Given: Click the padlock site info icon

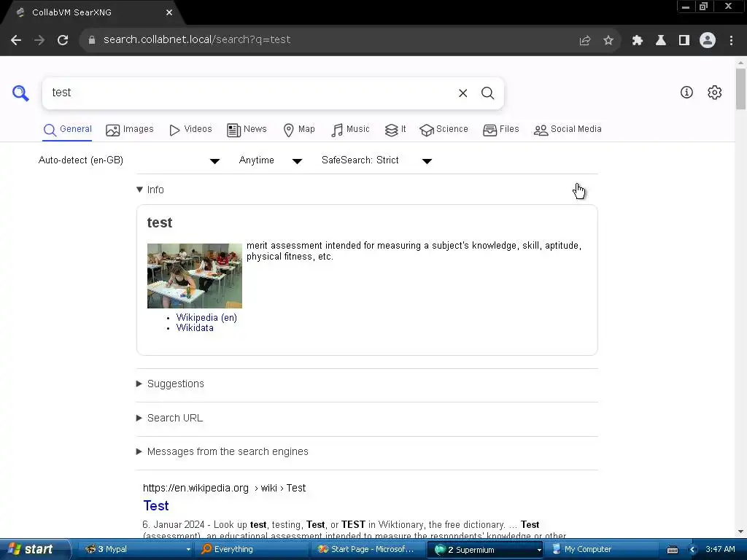Looking at the screenshot, I should coord(91,40).
